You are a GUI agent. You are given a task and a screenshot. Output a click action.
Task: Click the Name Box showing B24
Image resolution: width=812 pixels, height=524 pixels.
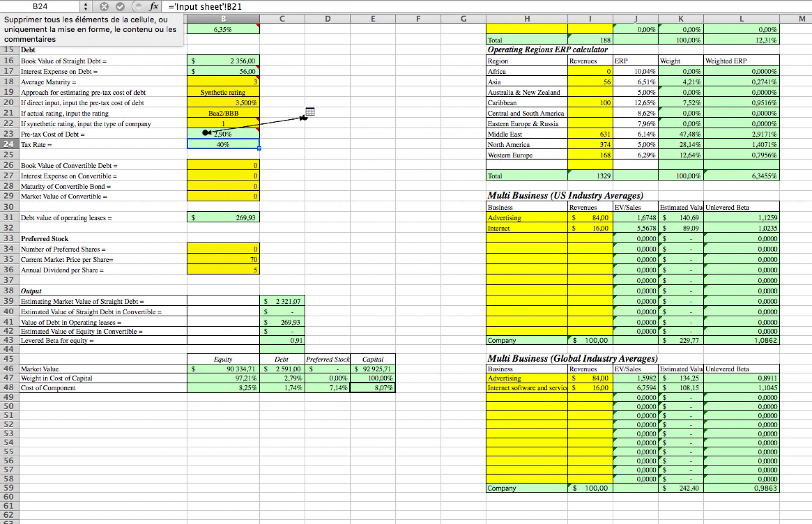coord(40,6)
